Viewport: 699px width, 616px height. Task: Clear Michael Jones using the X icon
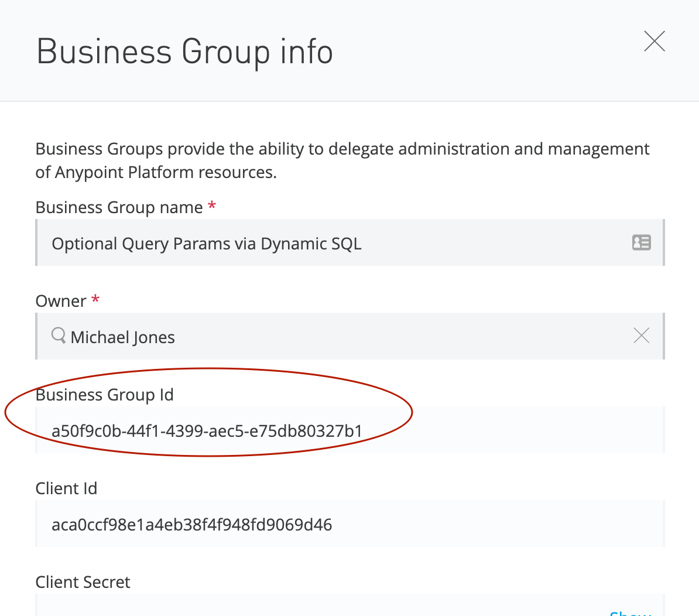click(641, 336)
